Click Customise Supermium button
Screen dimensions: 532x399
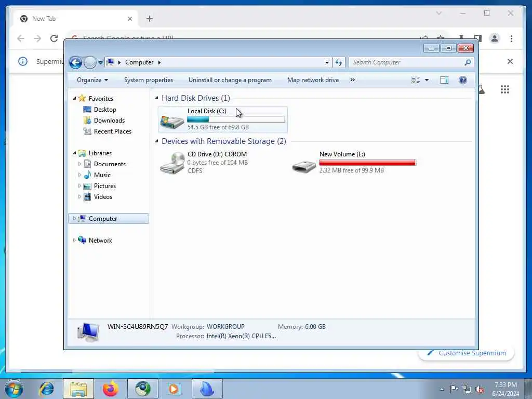pos(467,353)
